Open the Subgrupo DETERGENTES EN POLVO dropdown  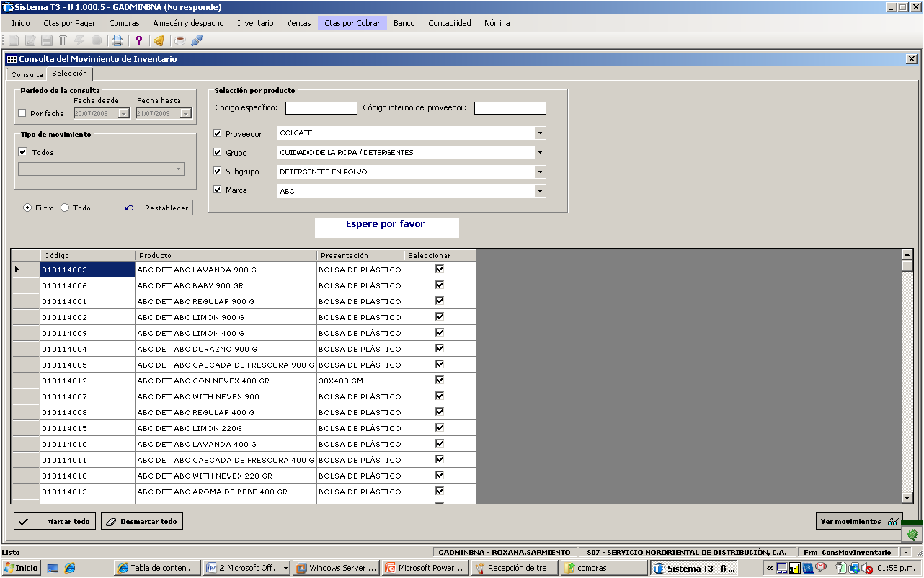click(540, 172)
